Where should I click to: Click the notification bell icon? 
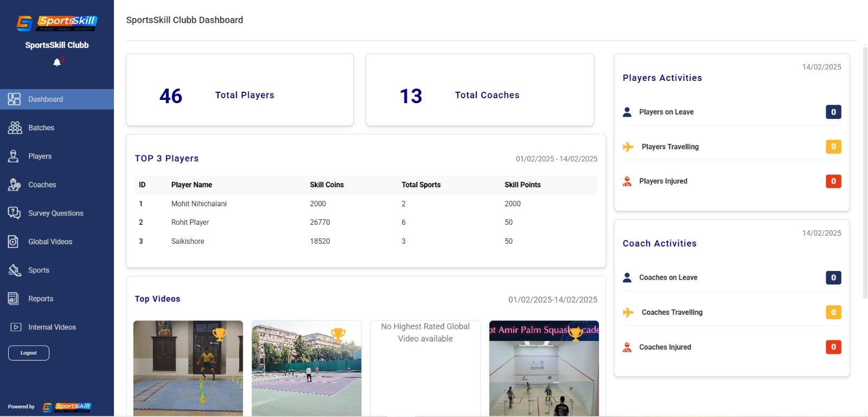pyautogui.click(x=57, y=62)
